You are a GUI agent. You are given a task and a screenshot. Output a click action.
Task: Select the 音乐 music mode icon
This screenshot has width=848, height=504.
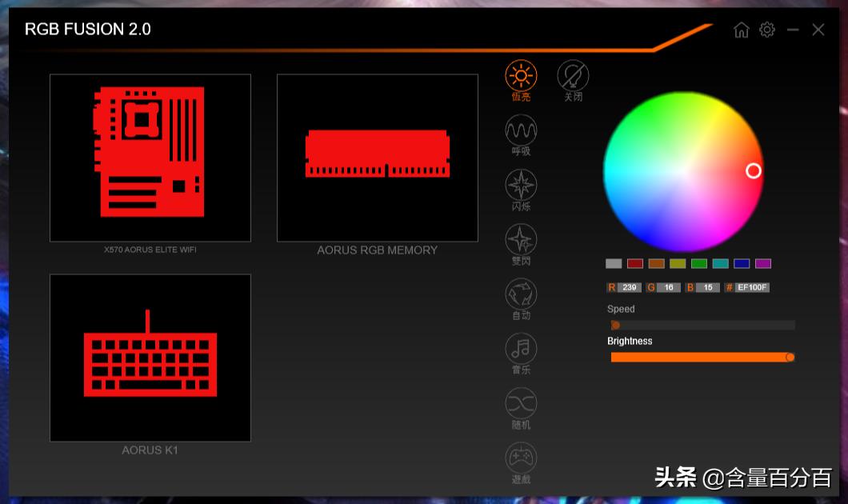pyautogui.click(x=521, y=349)
